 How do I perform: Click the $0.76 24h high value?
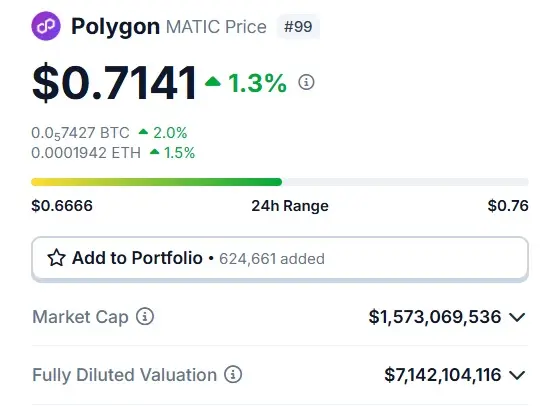tap(508, 206)
